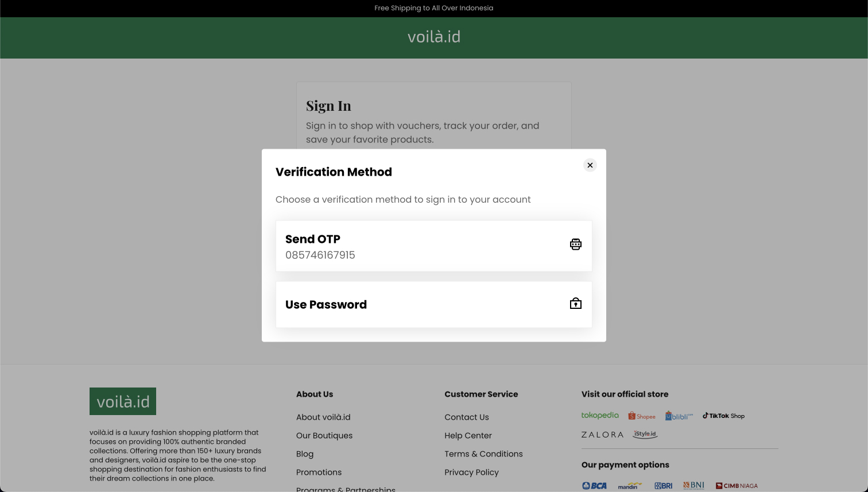The width and height of the screenshot is (868, 492).
Task: Open the TikTok Shop logo
Action: [723, 416]
